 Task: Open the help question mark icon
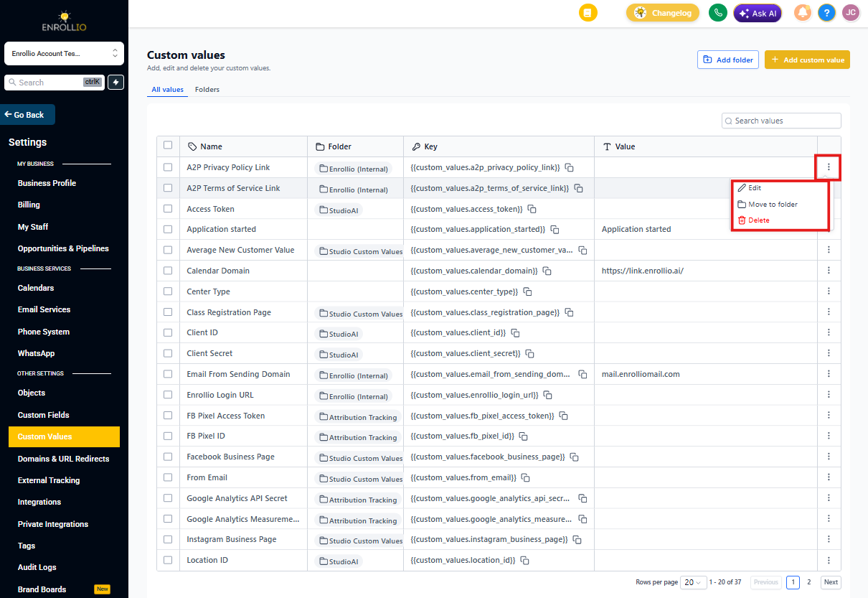pyautogui.click(x=826, y=13)
